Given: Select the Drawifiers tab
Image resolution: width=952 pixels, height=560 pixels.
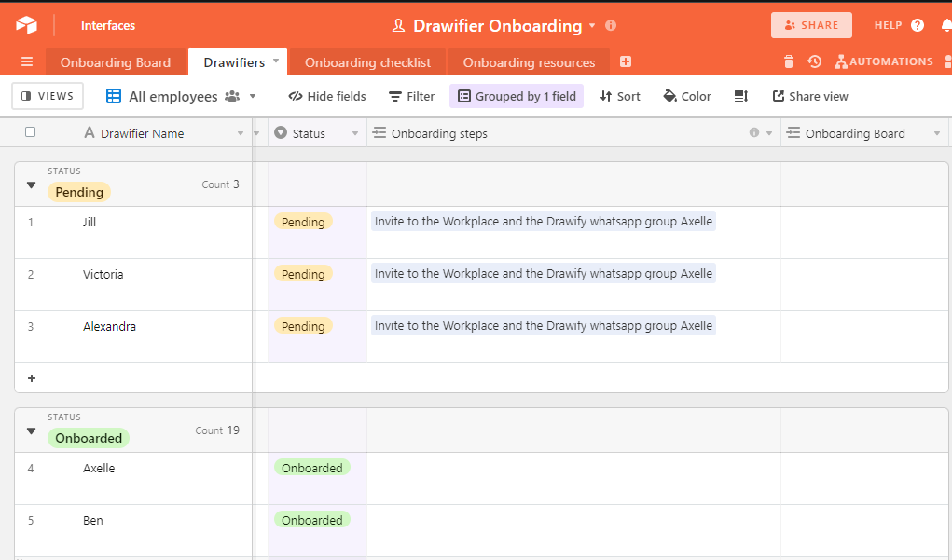Looking at the screenshot, I should point(234,62).
